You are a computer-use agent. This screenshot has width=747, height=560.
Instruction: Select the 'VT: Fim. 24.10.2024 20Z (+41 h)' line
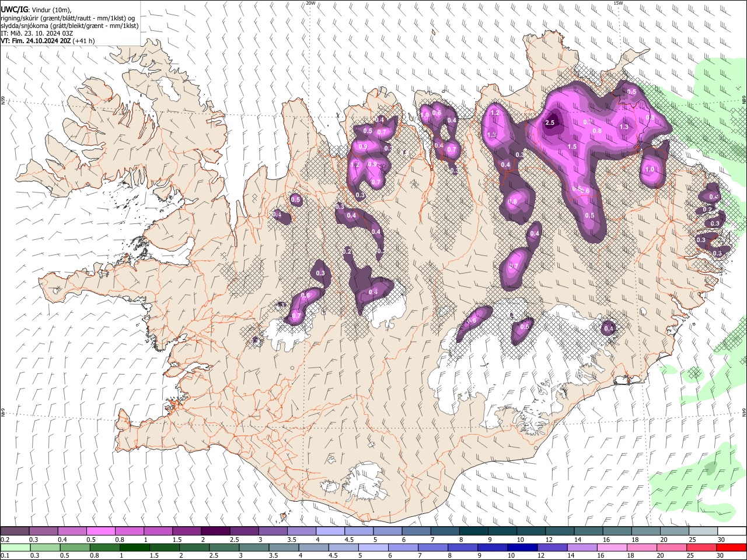48,41
